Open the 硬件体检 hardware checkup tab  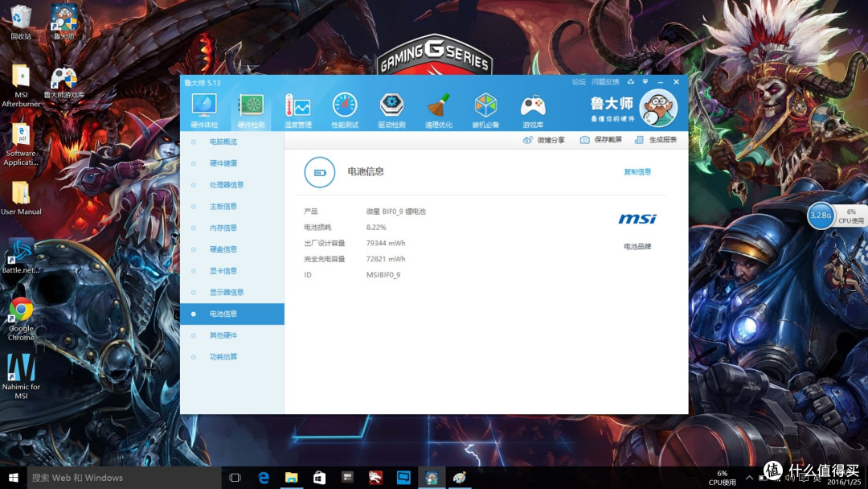click(x=204, y=110)
